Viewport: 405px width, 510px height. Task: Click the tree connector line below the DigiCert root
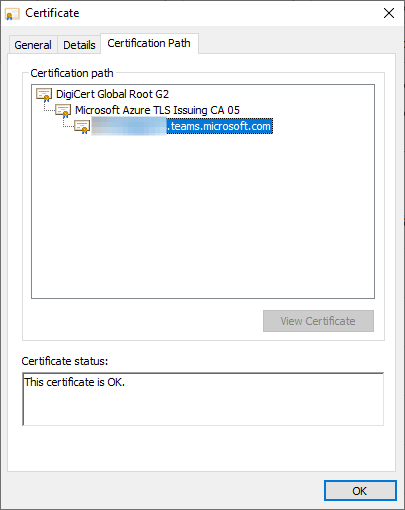pos(49,107)
